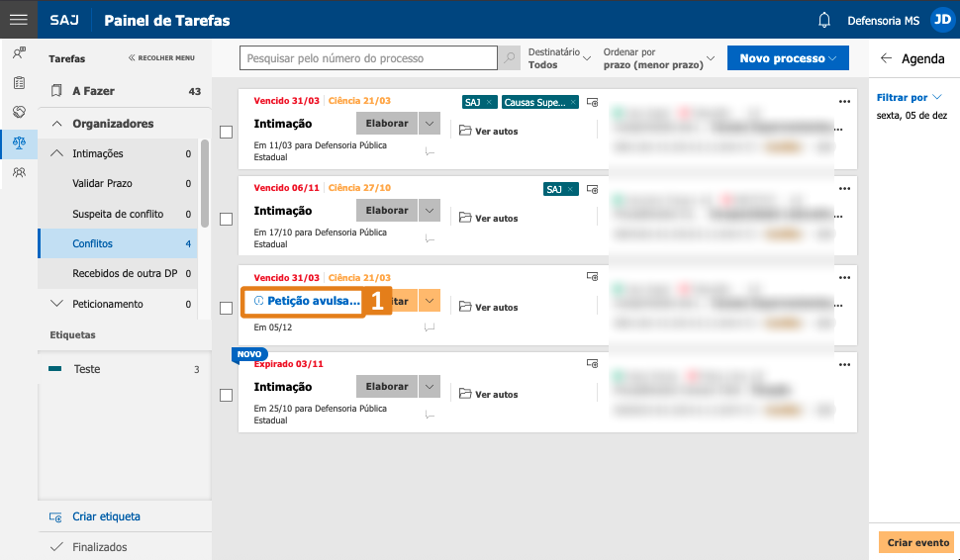Viewport: 960px width, 560px height.
Task: Click the Criar evento button
Action: tap(917, 542)
